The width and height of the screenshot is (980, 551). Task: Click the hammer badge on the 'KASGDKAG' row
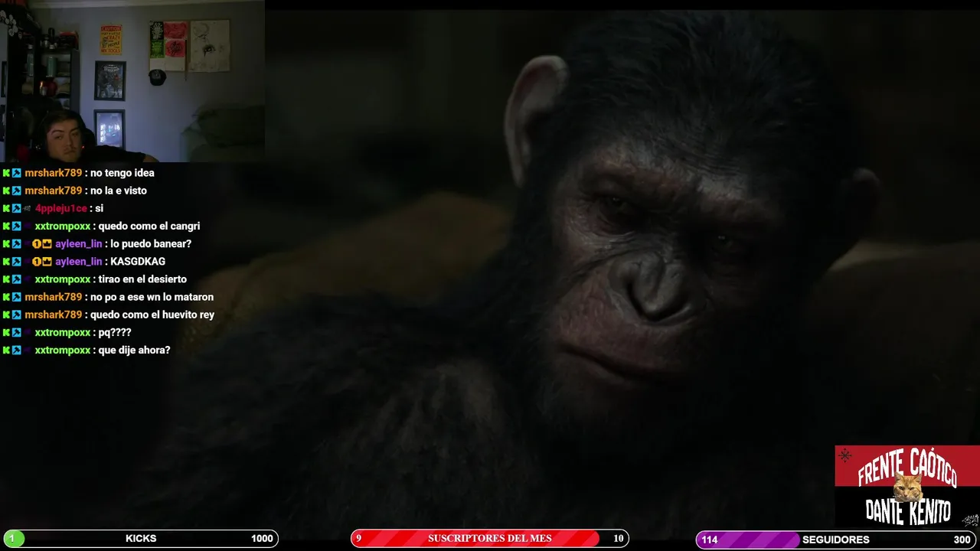16,261
